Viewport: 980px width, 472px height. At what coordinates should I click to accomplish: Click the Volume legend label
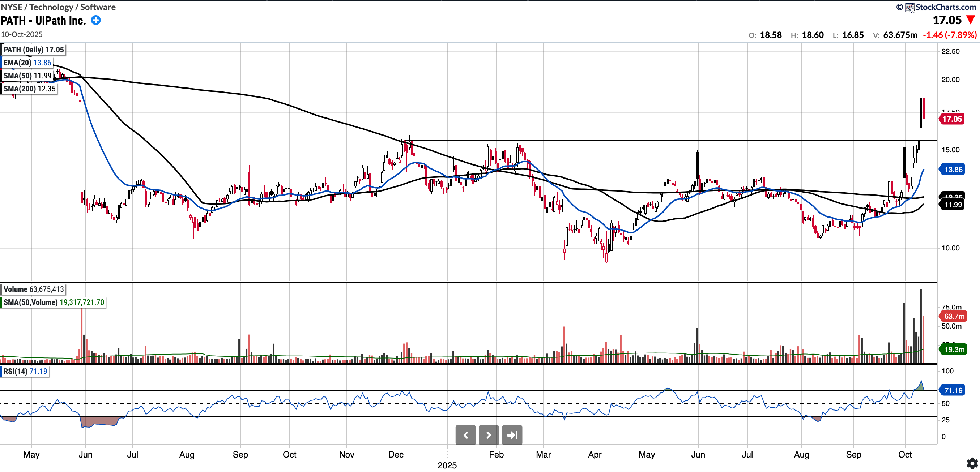pyautogui.click(x=34, y=289)
